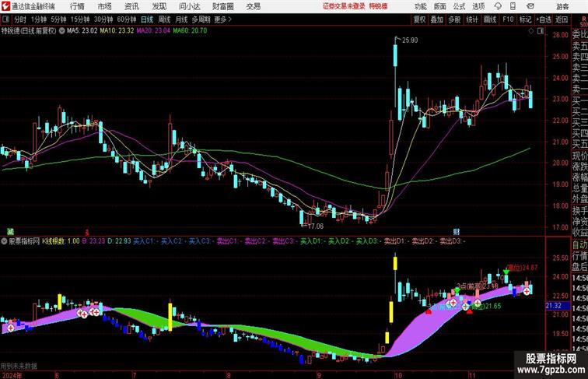Open the 资讯 menu
Image resolution: width=588 pixels, height=379 pixels.
coord(132,6)
